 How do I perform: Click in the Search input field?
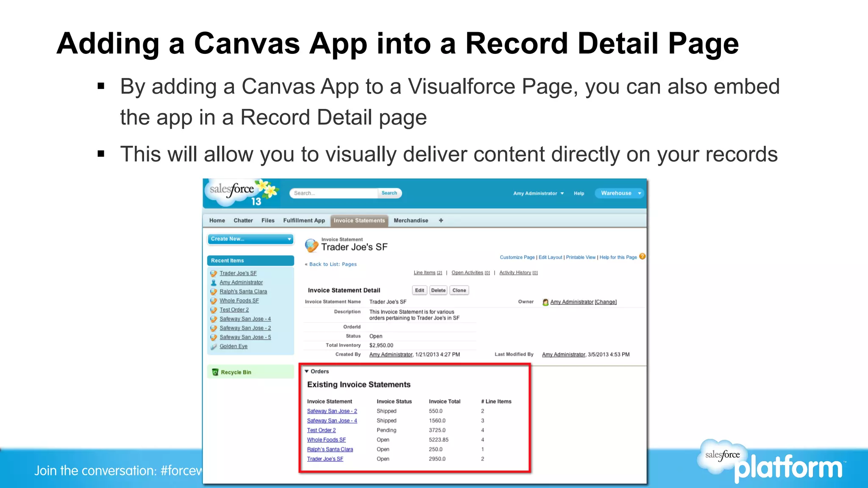tap(334, 193)
